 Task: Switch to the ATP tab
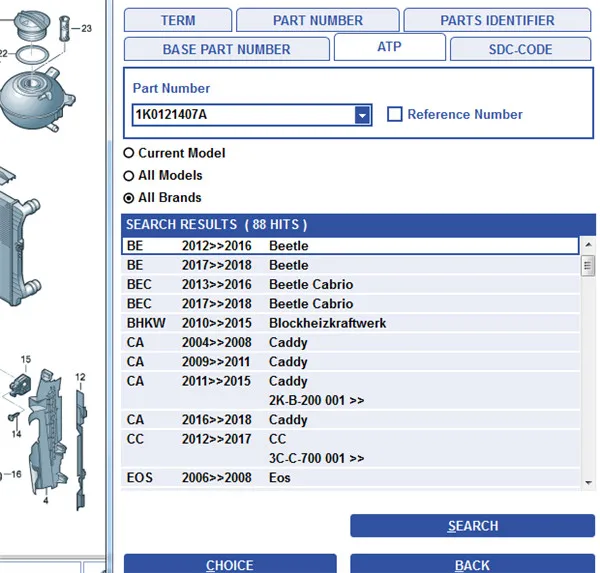point(390,47)
